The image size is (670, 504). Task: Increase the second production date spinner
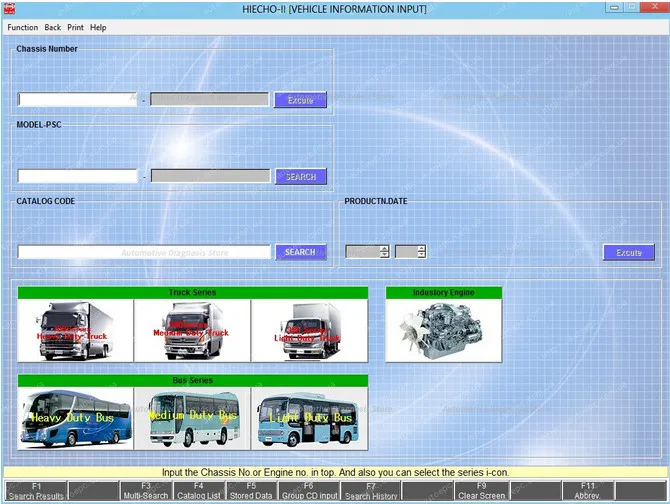pos(421,248)
